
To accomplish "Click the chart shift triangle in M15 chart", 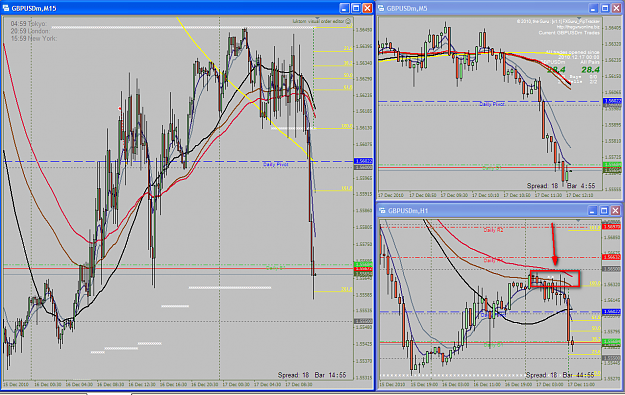I will pos(317,18).
